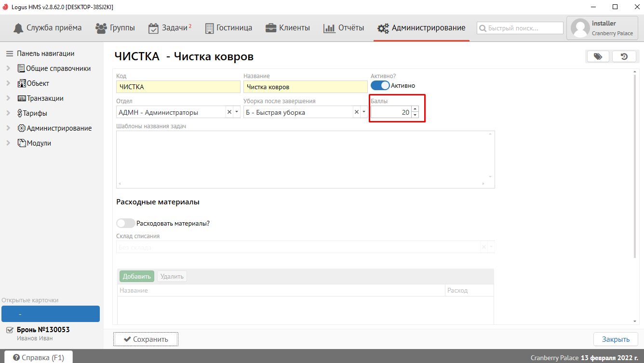
Task: Click the Сохранить button
Action: click(x=146, y=339)
